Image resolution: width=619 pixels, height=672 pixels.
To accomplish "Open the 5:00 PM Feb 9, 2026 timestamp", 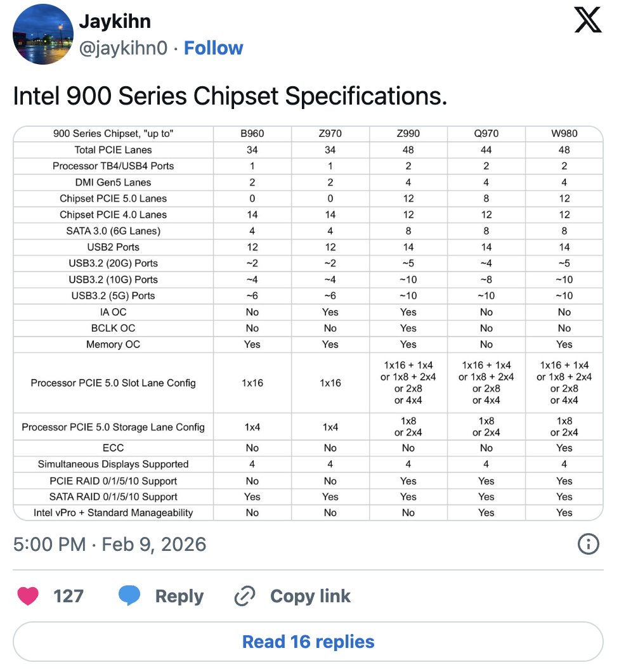I will [110, 545].
